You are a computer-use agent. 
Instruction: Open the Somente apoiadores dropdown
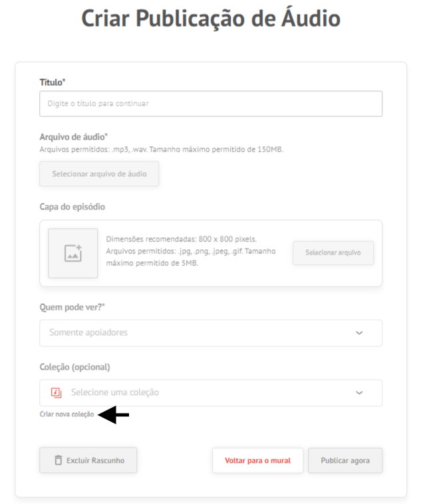(x=211, y=333)
